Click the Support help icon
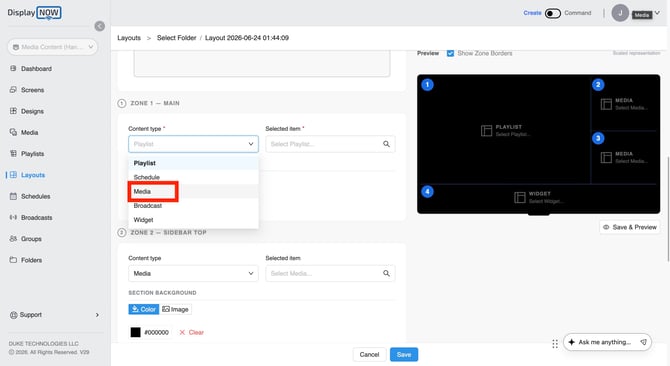The height and width of the screenshot is (366, 670). coord(13,315)
